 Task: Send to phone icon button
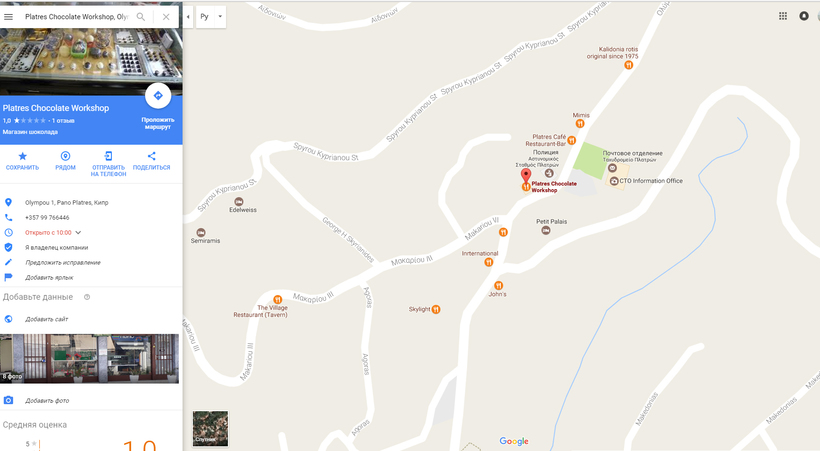[x=108, y=156]
